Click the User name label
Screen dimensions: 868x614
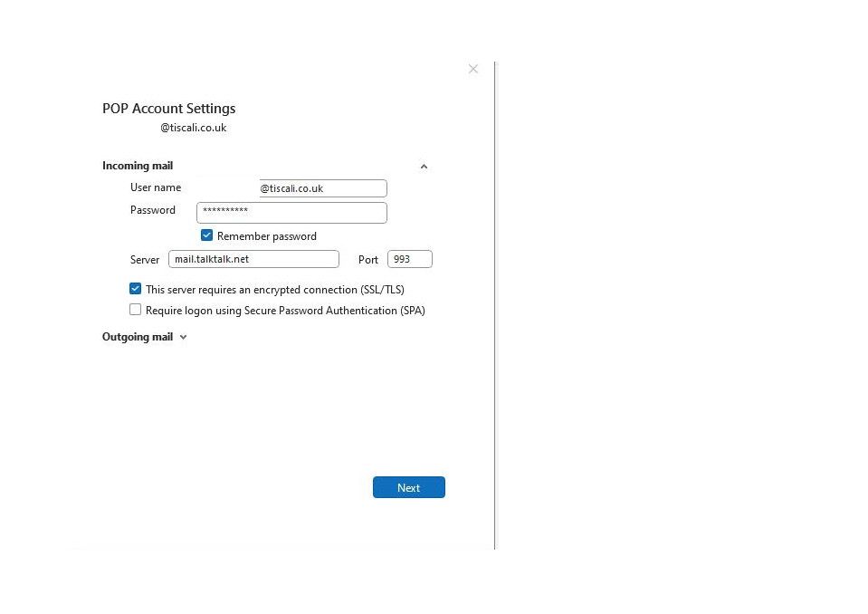(x=156, y=187)
